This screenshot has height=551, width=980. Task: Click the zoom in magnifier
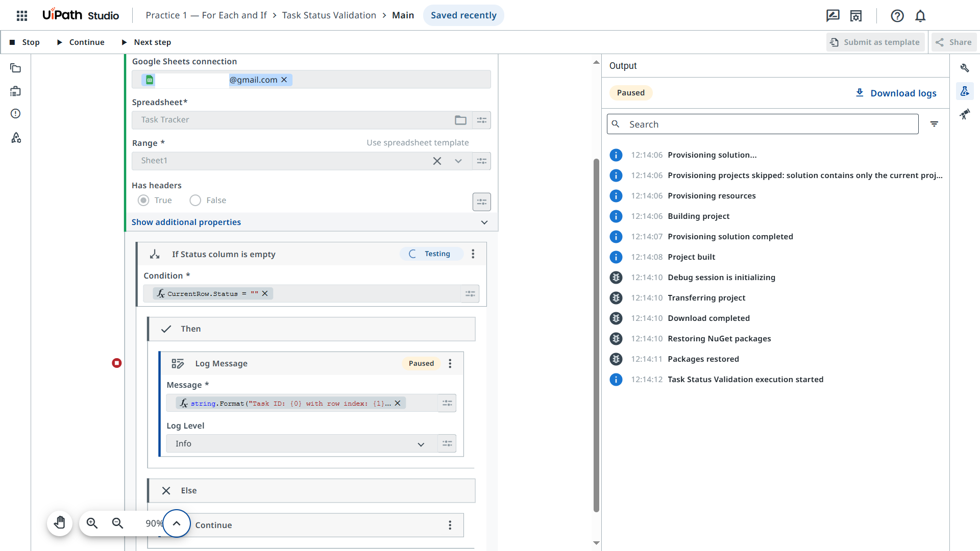click(92, 523)
